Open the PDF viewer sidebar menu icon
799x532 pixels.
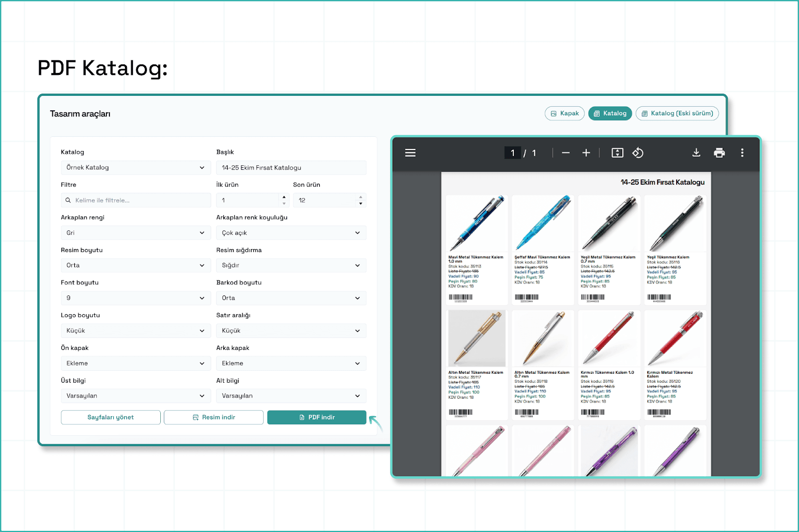coord(410,153)
